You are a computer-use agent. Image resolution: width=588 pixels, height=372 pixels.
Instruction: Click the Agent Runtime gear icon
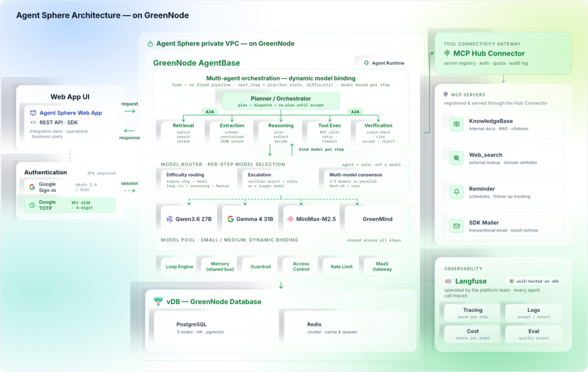click(366, 63)
